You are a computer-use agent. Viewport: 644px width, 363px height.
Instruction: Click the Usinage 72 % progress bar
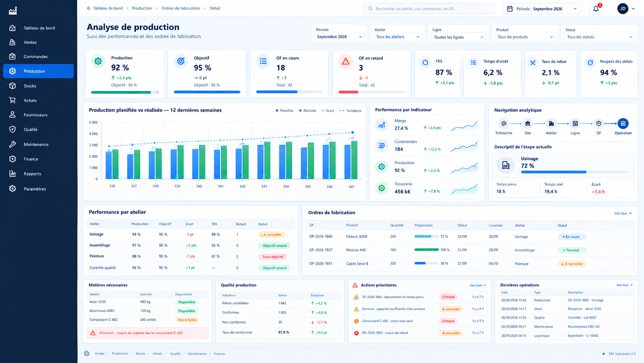click(x=575, y=172)
